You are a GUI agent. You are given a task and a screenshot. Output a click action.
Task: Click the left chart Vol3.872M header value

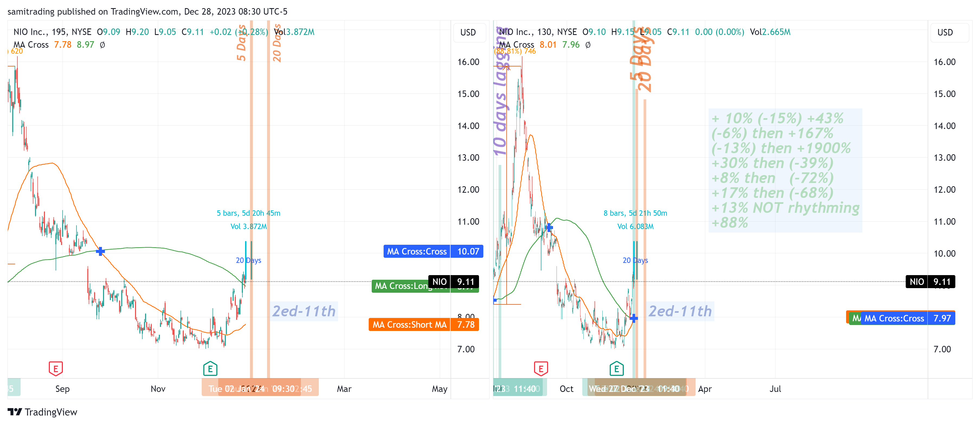pyautogui.click(x=294, y=32)
